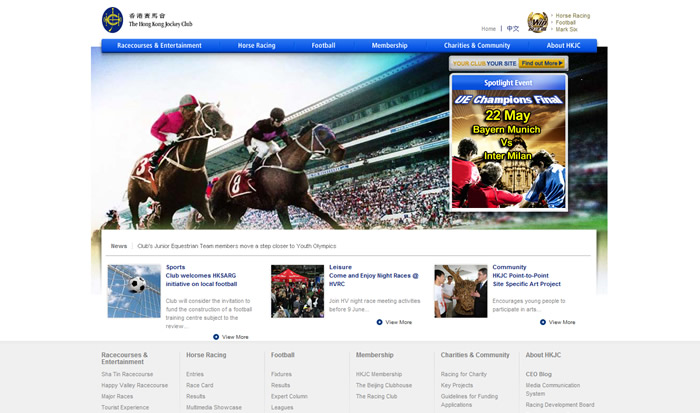700x413 pixels.
Task: Click About HKJC footer heading
Action: [x=543, y=355]
